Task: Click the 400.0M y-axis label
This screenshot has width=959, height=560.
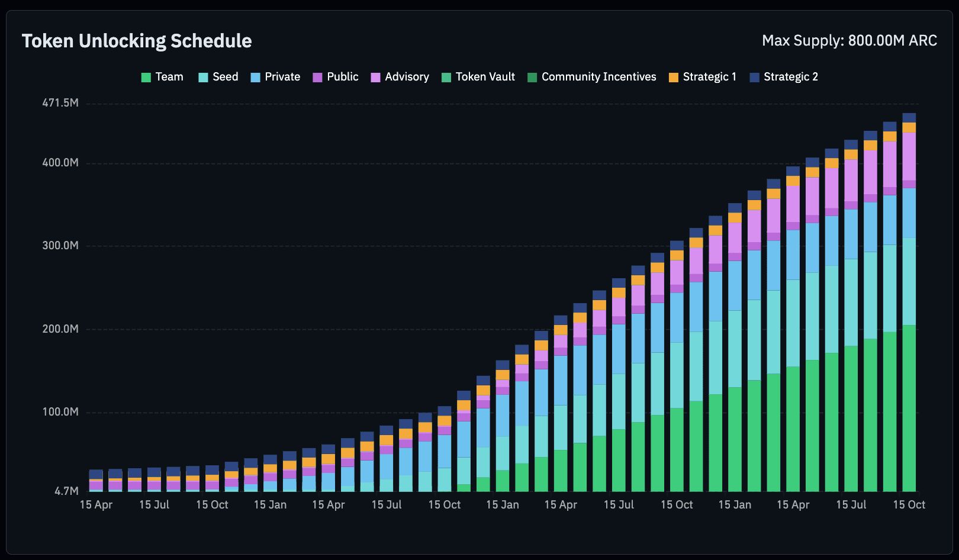Action: (x=60, y=163)
